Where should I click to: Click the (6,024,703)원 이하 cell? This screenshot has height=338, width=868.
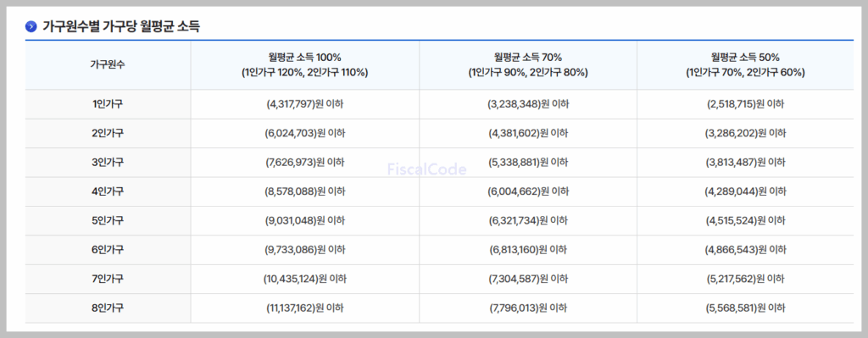[305, 133]
